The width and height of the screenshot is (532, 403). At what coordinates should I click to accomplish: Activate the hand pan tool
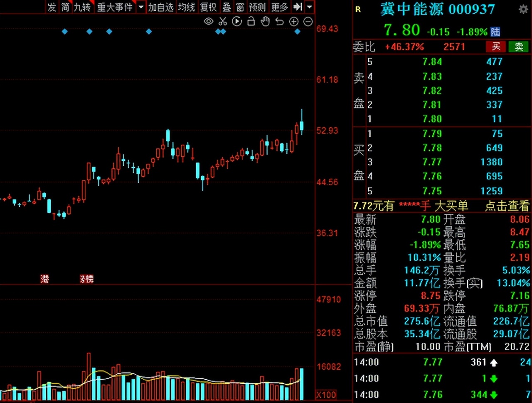click(265, 22)
